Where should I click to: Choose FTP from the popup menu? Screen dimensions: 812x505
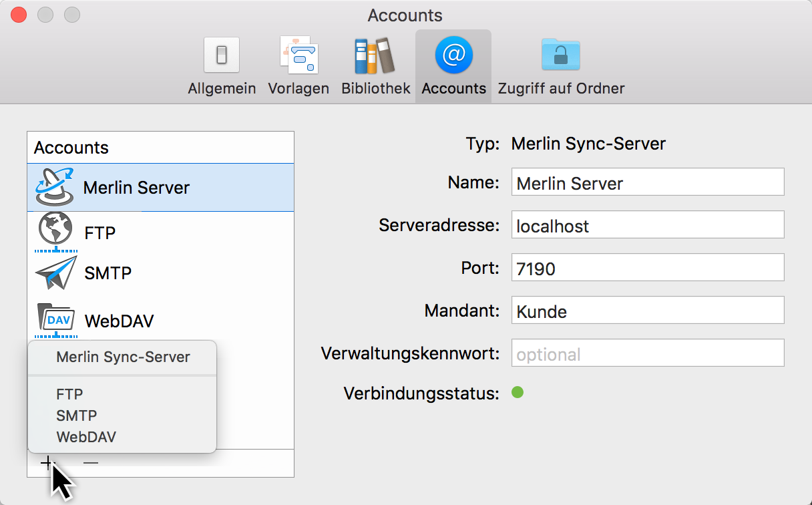pos(69,394)
